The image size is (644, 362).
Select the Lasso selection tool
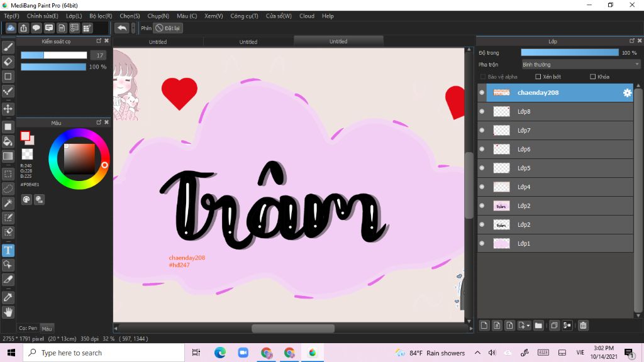point(8,189)
